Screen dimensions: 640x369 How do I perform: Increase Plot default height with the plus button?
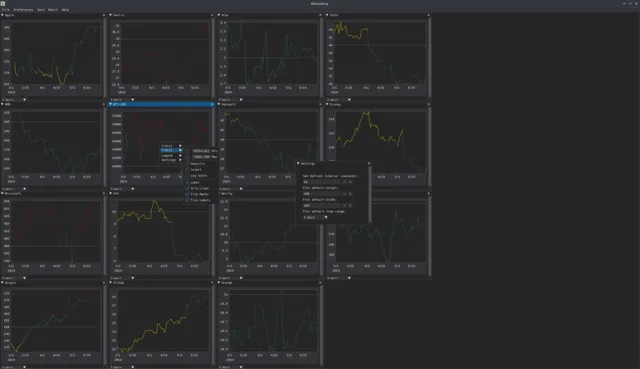[350, 194]
